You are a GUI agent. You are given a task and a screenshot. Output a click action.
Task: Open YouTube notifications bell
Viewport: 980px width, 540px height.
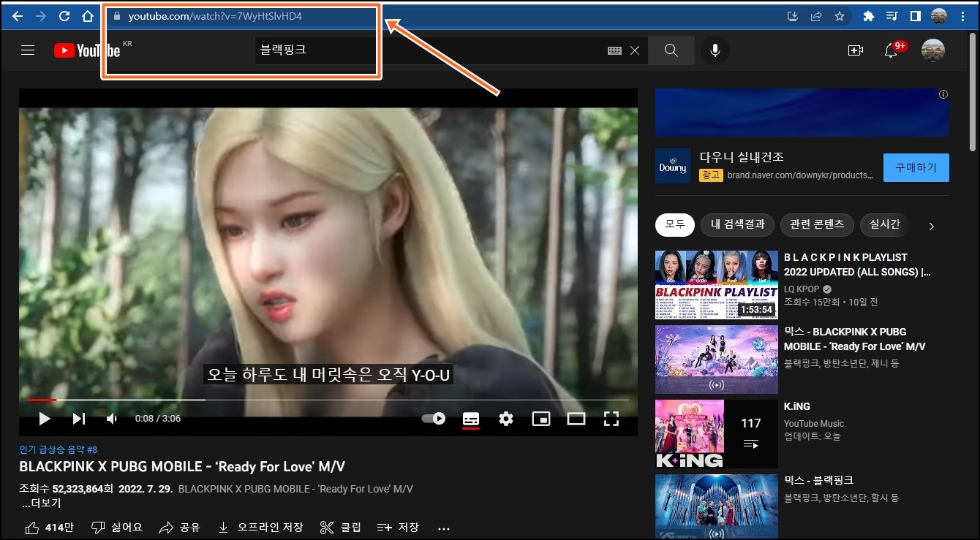click(x=891, y=50)
